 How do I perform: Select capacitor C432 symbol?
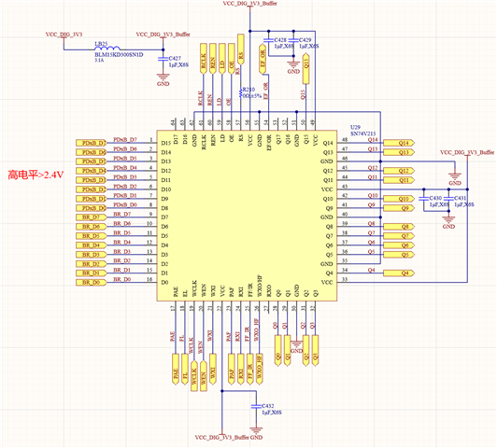[x=256, y=407]
